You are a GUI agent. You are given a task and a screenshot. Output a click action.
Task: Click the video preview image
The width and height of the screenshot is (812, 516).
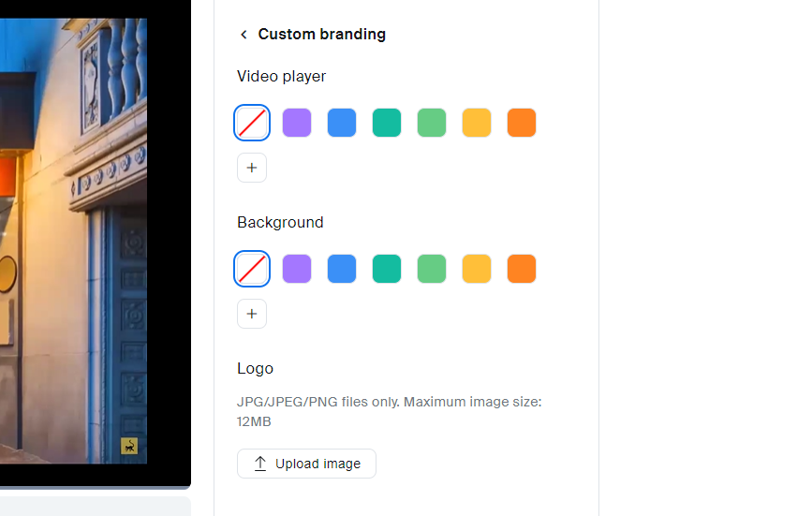[73, 241]
